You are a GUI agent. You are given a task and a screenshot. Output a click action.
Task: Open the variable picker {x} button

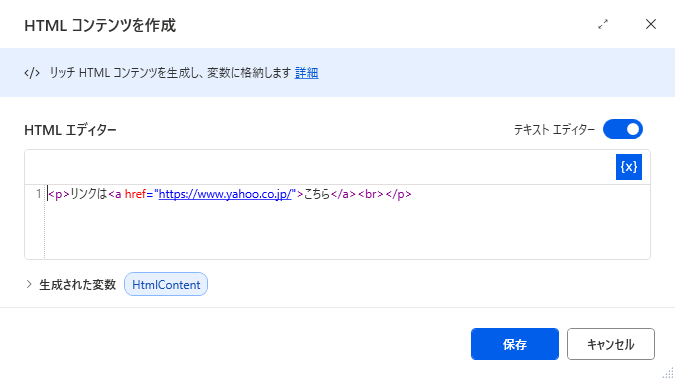pos(629,167)
